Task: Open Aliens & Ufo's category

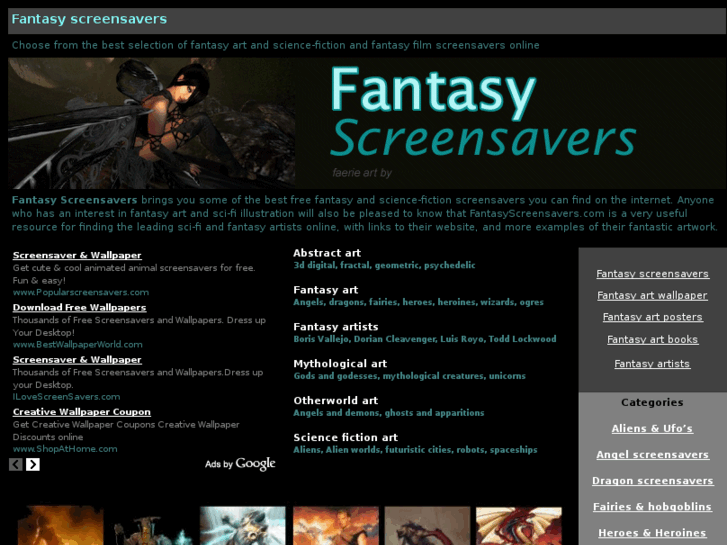Action: pyautogui.click(x=652, y=429)
